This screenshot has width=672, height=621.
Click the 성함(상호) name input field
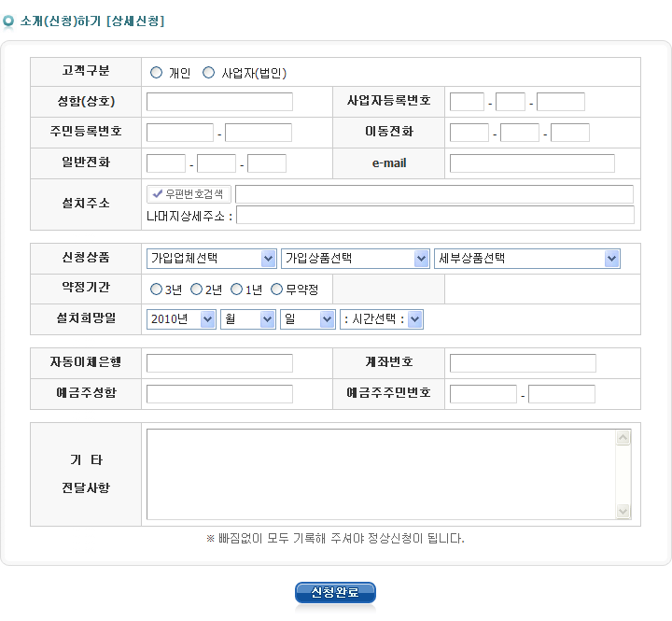219,102
